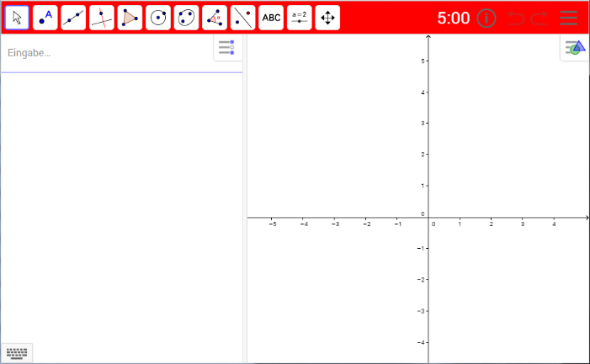Choose Circle with center through point tool
Image resolution: width=590 pixels, height=364 pixels.
coord(158,18)
